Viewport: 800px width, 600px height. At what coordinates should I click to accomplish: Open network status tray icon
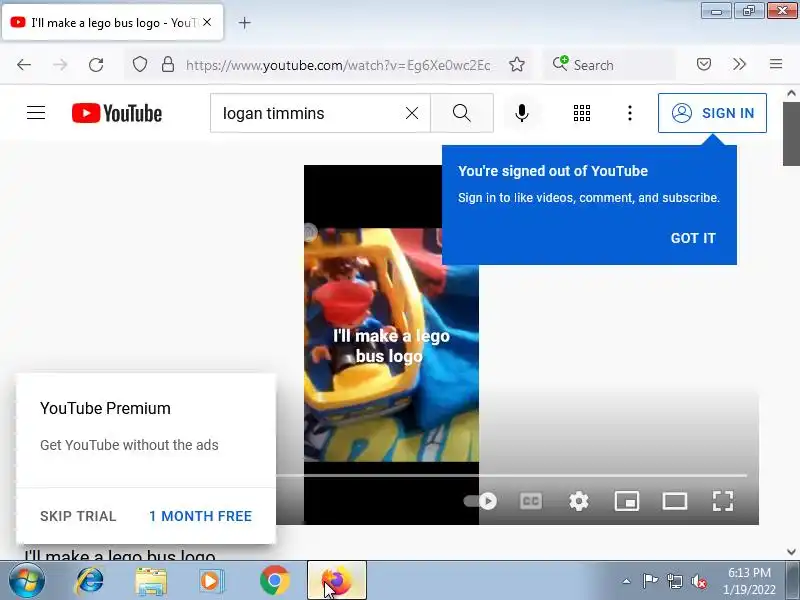click(674, 581)
